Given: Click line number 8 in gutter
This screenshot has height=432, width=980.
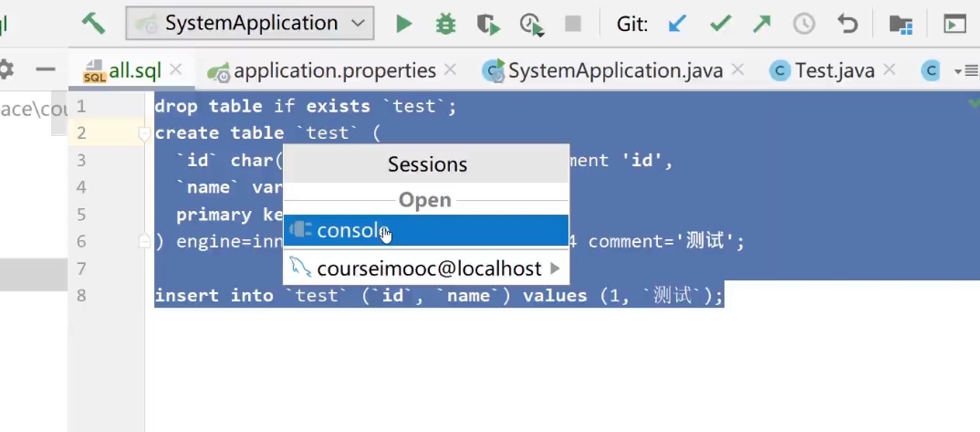Looking at the screenshot, I should (81, 295).
